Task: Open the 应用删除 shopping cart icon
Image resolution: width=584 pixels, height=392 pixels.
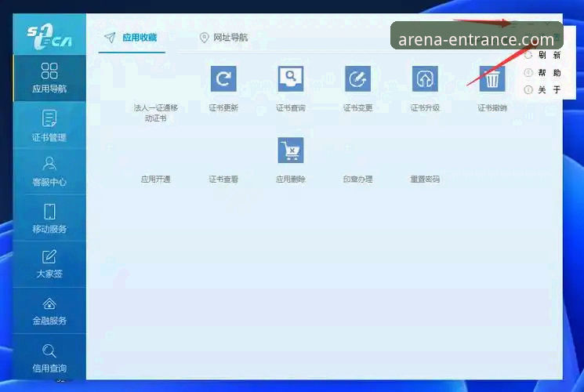Action: tap(291, 151)
